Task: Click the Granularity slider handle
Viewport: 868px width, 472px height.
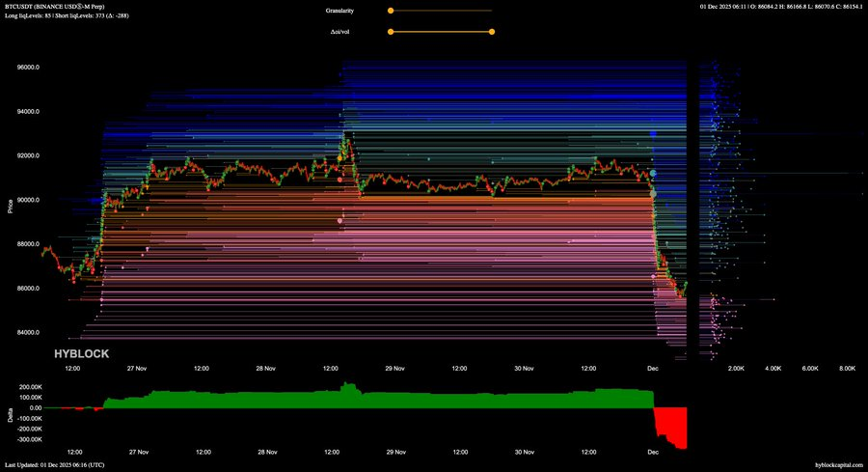Action: tap(391, 11)
